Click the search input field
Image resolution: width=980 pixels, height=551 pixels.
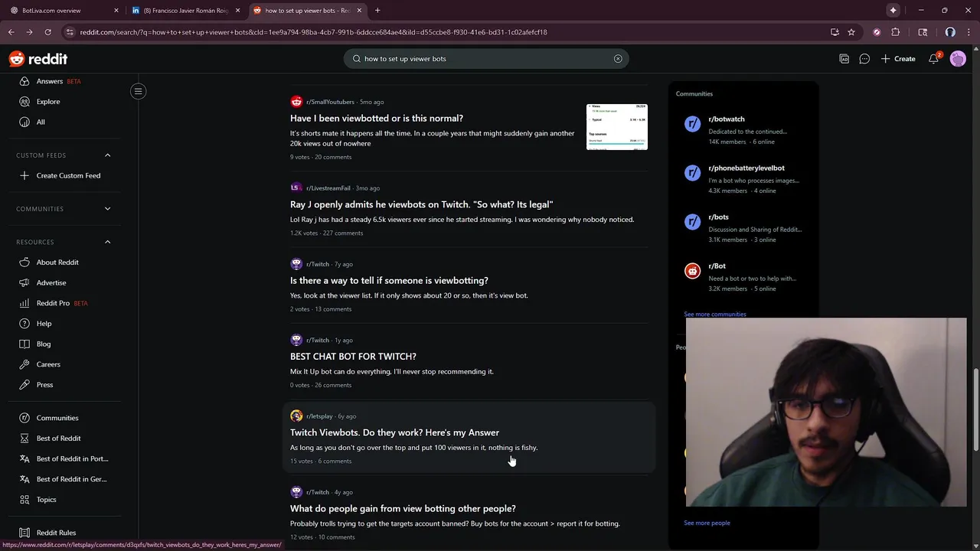(x=486, y=59)
